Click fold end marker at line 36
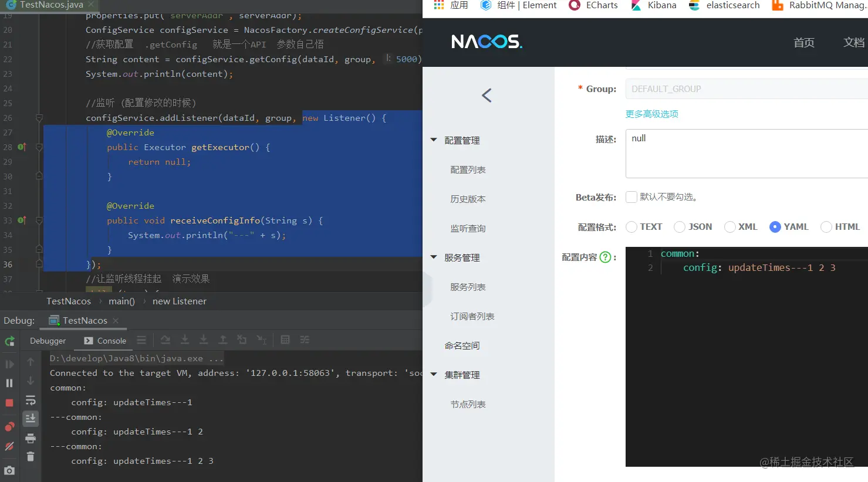Screen dimensions: 868x482 [39, 264]
